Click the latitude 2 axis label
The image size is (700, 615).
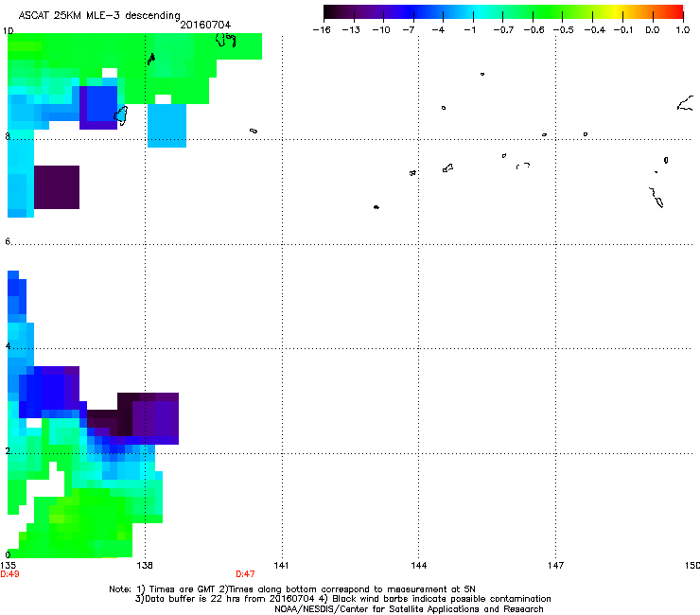click(x=8, y=450)
